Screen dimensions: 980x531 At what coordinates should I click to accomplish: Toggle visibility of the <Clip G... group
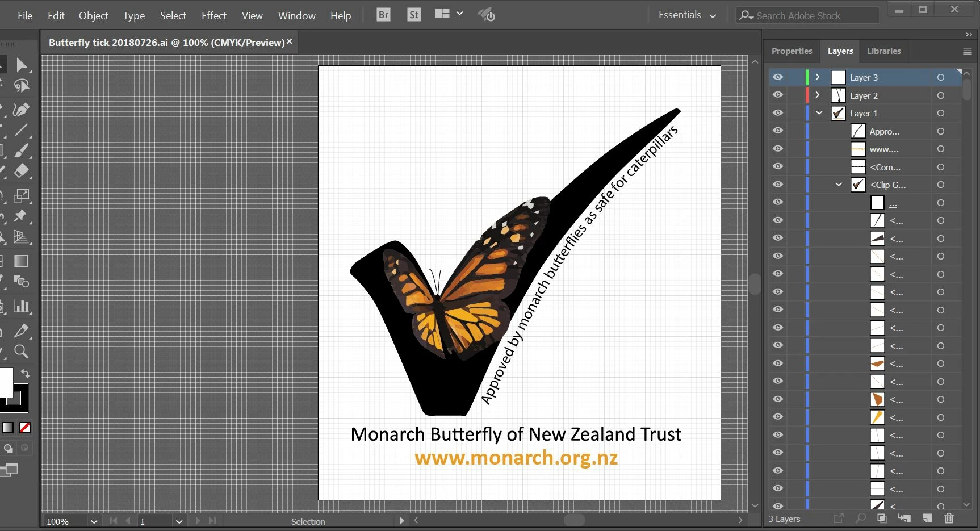coord(778,185)
